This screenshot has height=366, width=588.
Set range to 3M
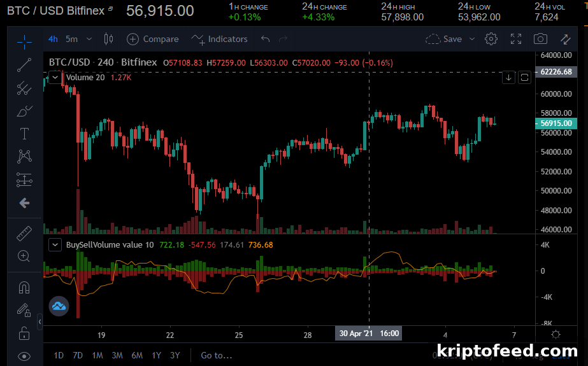[117, 355]
